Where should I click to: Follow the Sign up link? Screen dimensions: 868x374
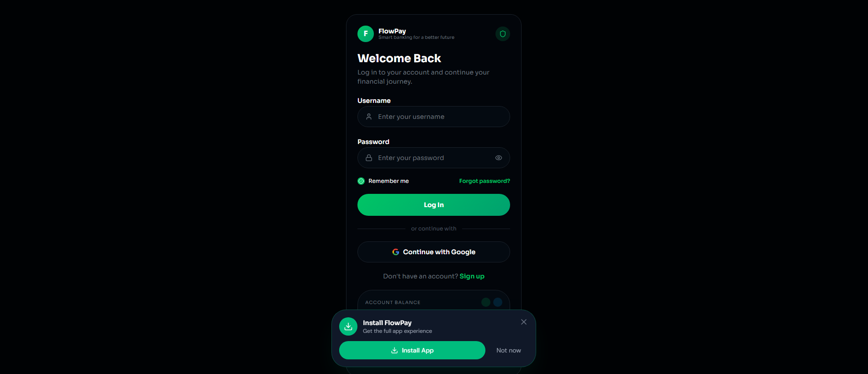click(x=472, y=276)
